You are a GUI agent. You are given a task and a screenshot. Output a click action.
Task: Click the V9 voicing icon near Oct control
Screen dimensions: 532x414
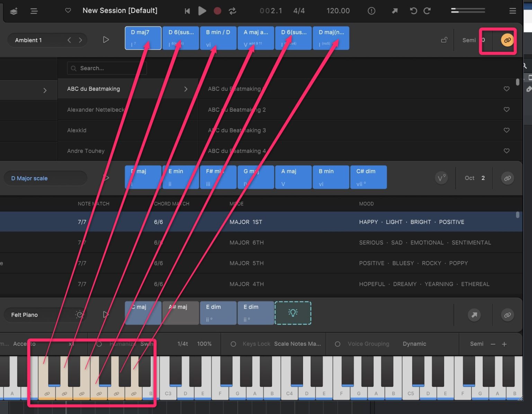pos(442,178)
